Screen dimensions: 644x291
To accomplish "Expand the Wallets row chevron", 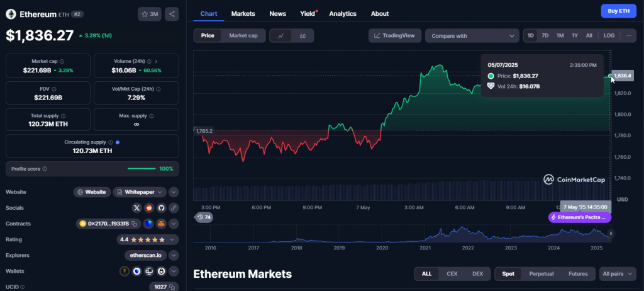I will coord(174,271).
